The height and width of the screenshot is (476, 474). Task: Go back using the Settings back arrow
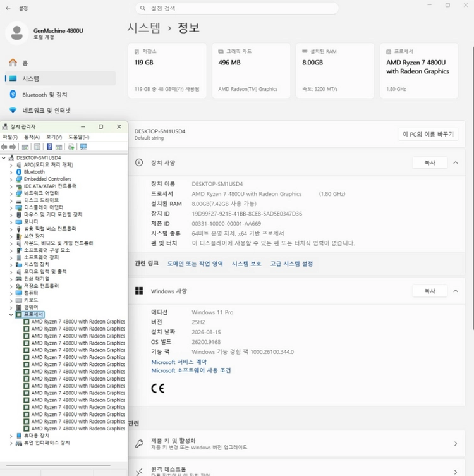pos(8,8)
